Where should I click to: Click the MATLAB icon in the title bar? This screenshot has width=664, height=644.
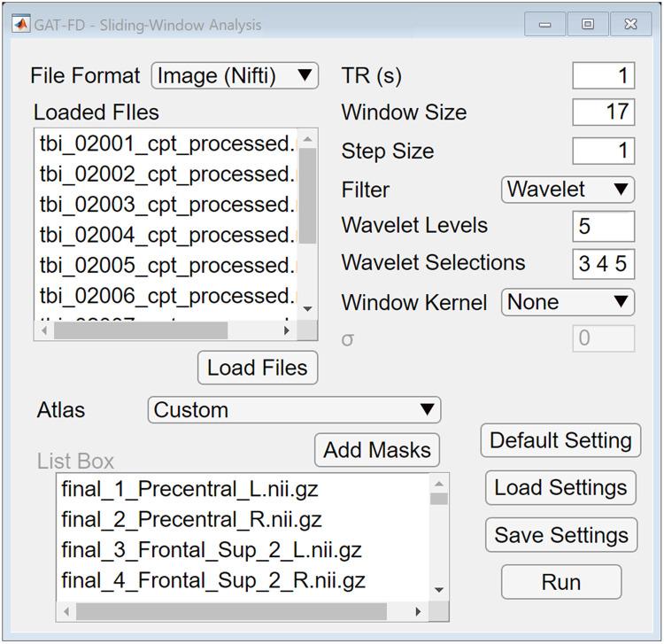tap(21, 24)
